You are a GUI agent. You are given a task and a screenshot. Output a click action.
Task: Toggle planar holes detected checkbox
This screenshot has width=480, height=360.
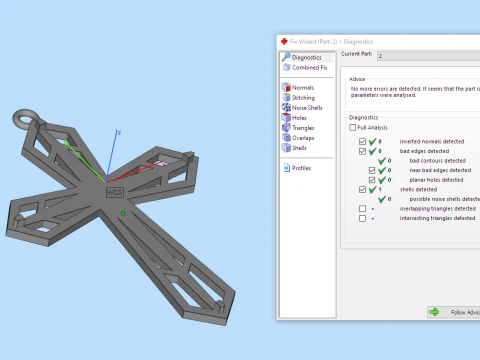372,180
